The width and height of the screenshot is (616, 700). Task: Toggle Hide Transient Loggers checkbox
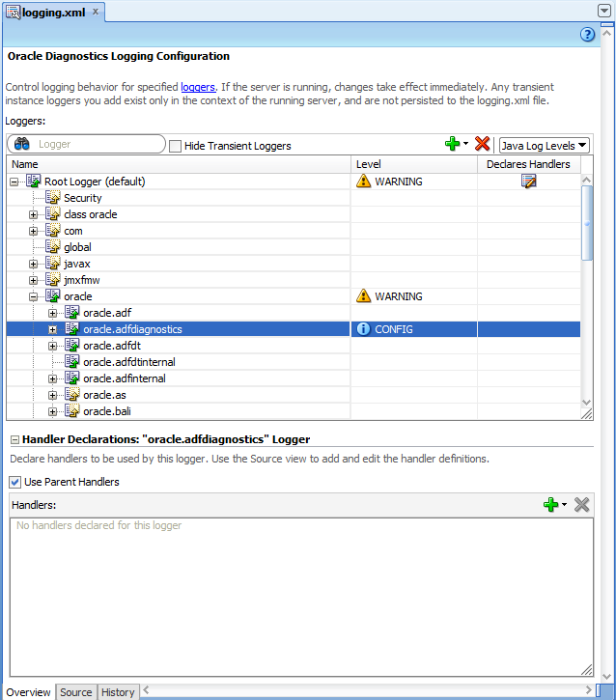175,146
